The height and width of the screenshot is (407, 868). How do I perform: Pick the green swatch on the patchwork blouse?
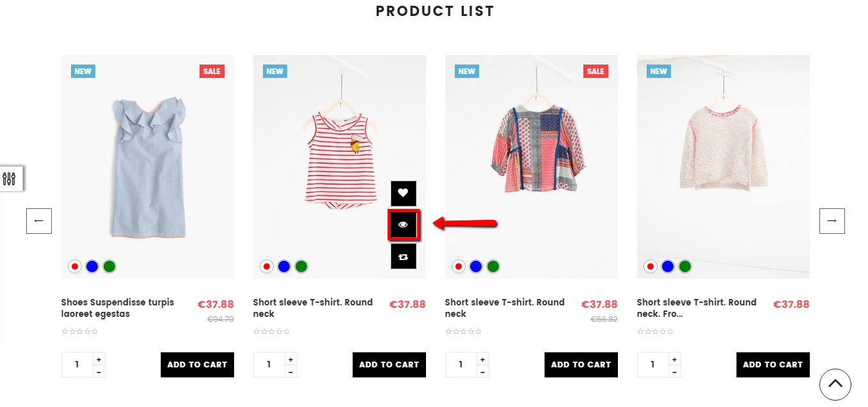[493, 266]
